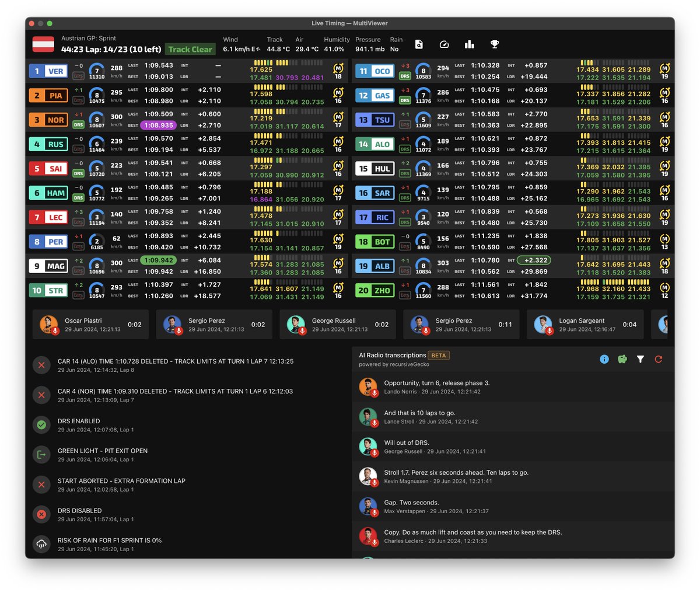Image resolution: width=700 pixels, height=592 pixels.
Task: Select the MAG driver tag
Action: click(x=48, y=266)
